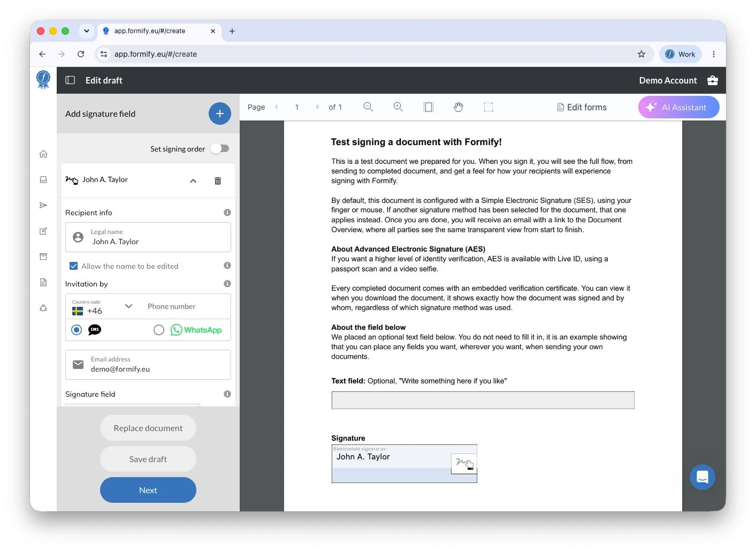Open the inbox icon in sidebar

(43, 180)
